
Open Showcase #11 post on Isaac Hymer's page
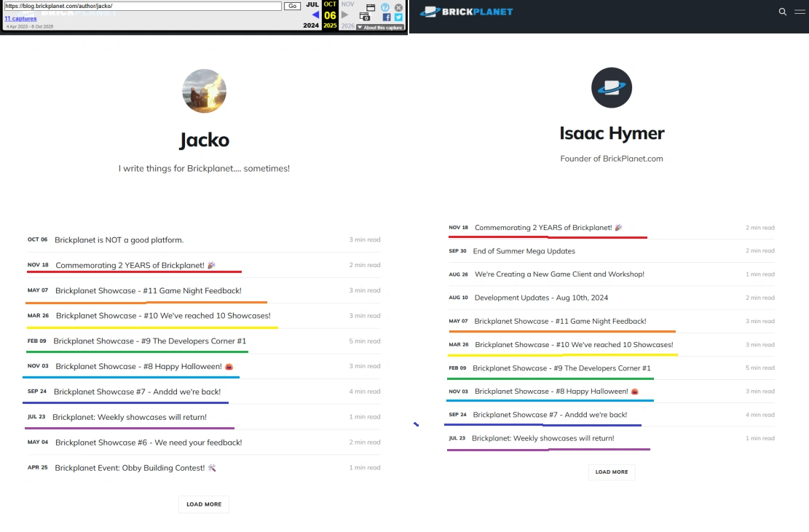coord(560,321)
